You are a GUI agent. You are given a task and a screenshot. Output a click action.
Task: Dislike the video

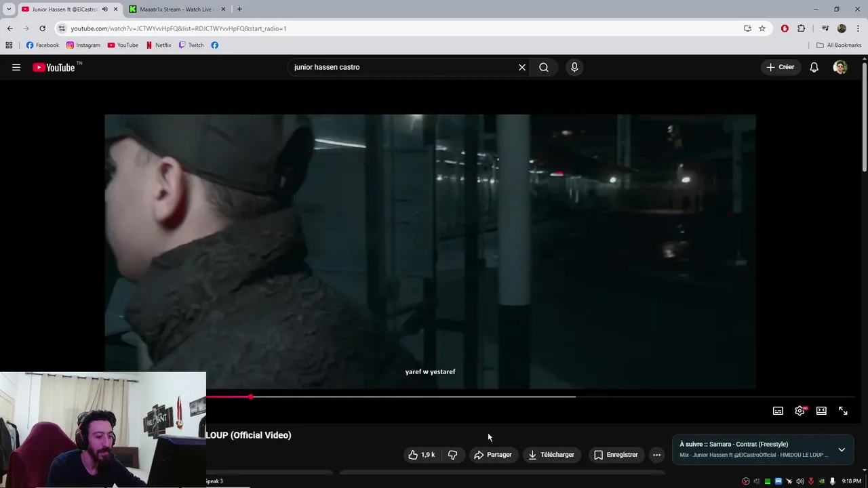(453, 455)
